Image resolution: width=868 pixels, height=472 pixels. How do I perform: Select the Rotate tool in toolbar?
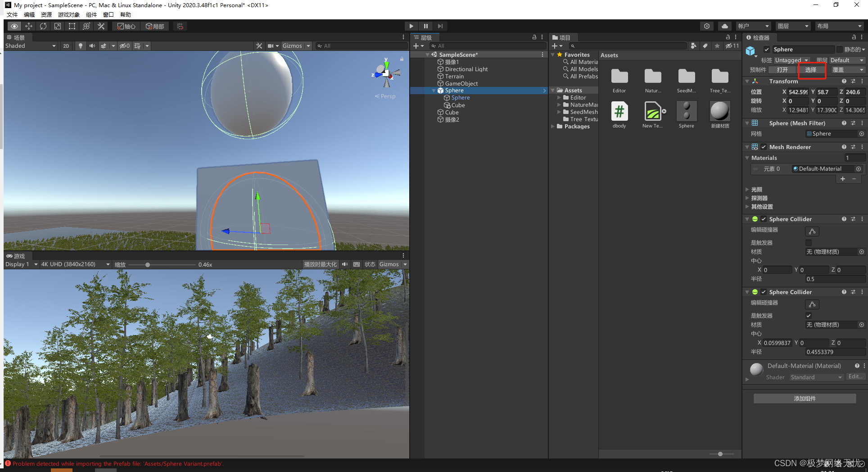43,26
